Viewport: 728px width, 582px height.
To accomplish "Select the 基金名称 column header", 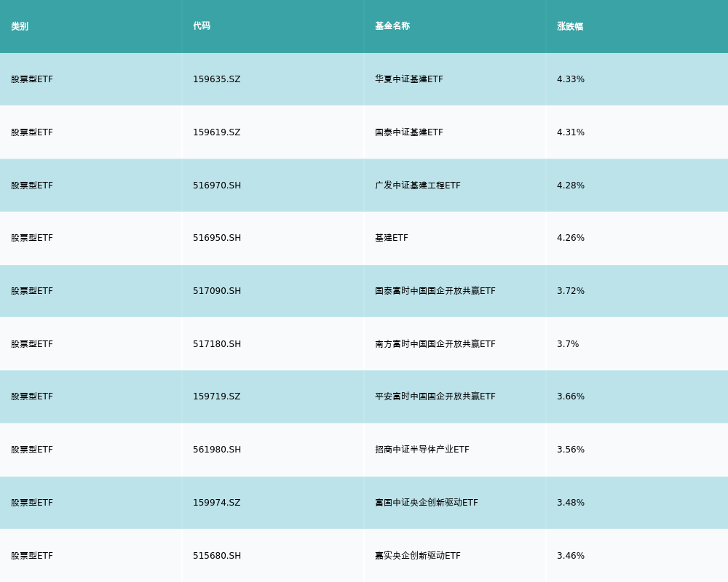I will (392, 26).
